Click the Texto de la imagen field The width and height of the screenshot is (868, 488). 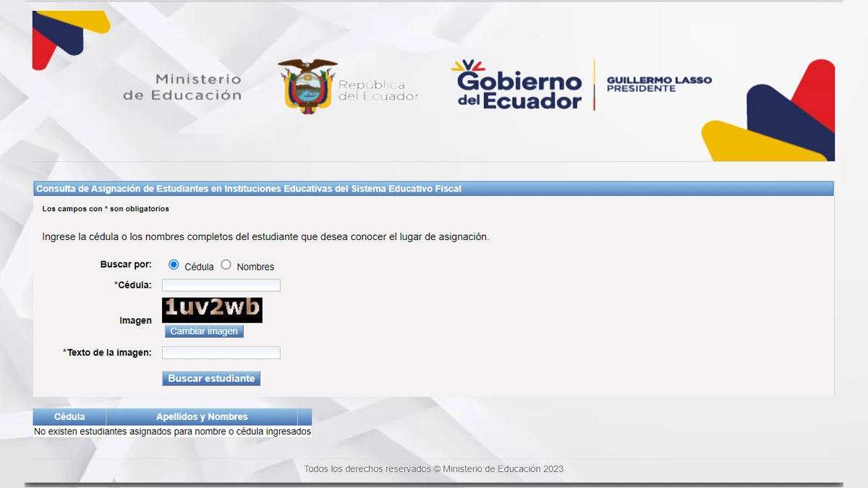[x=221, y=353]
